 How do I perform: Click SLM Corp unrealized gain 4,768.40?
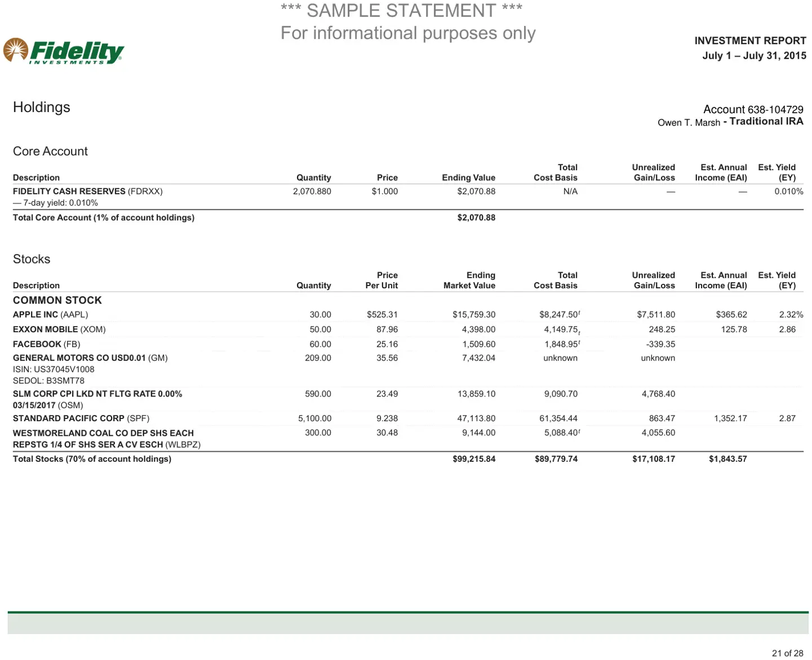658,394
